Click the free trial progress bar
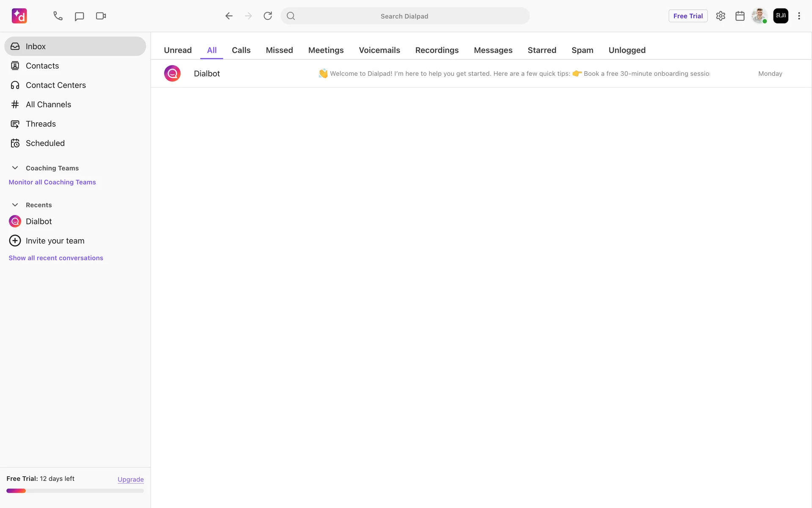Screen dimensions: 812x508 [x=75, y=491]
